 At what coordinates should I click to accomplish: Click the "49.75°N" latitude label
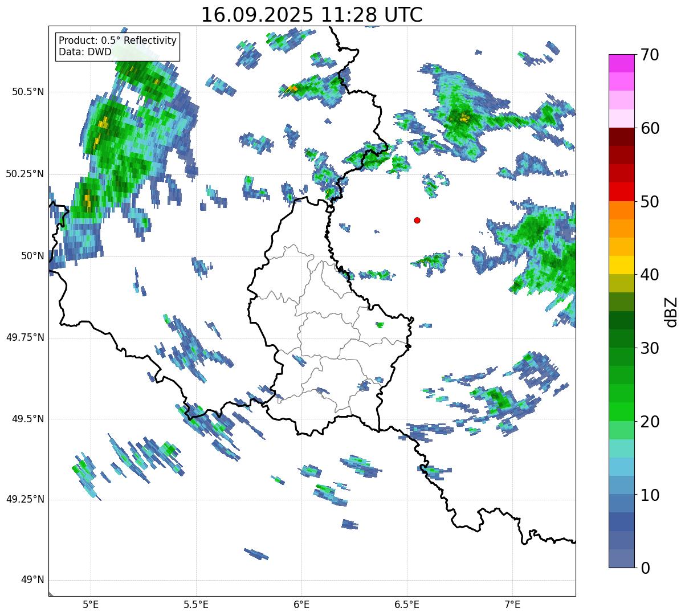tap(25, 337)
